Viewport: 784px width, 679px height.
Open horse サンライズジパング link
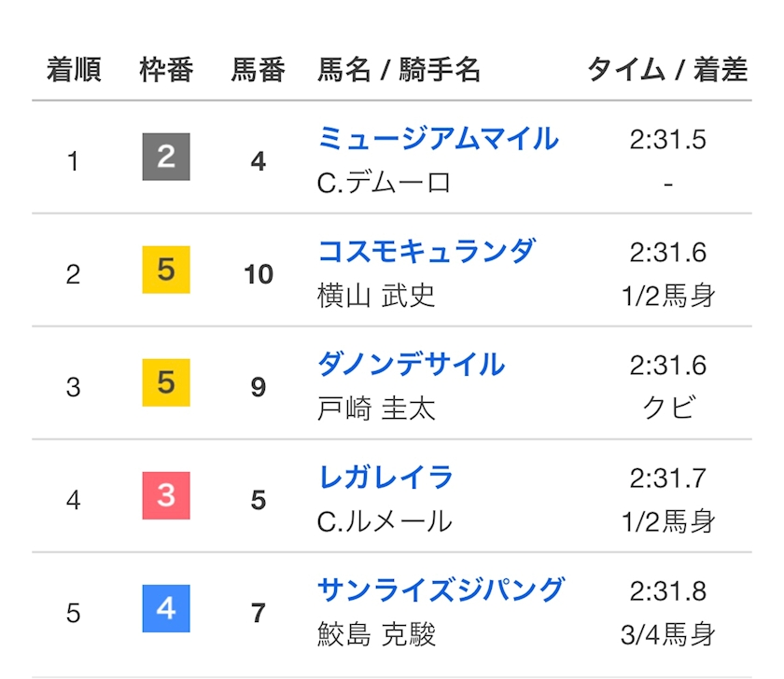(441, 590)
